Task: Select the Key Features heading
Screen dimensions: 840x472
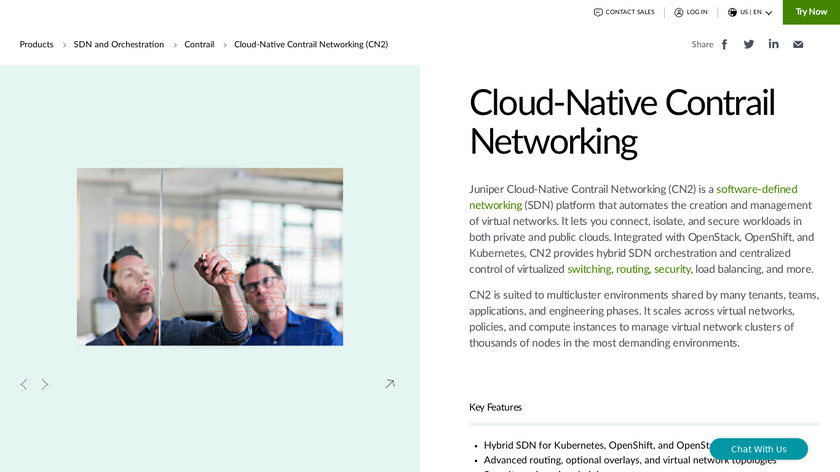Action: tap(496, 407)
